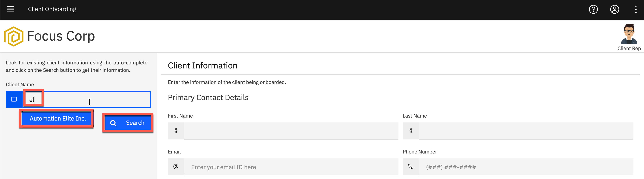Click the @ icon beside Email
Image resolution: width=644 pixels, height=179 pixels.
pyautogui.click(x=176, y=167)
